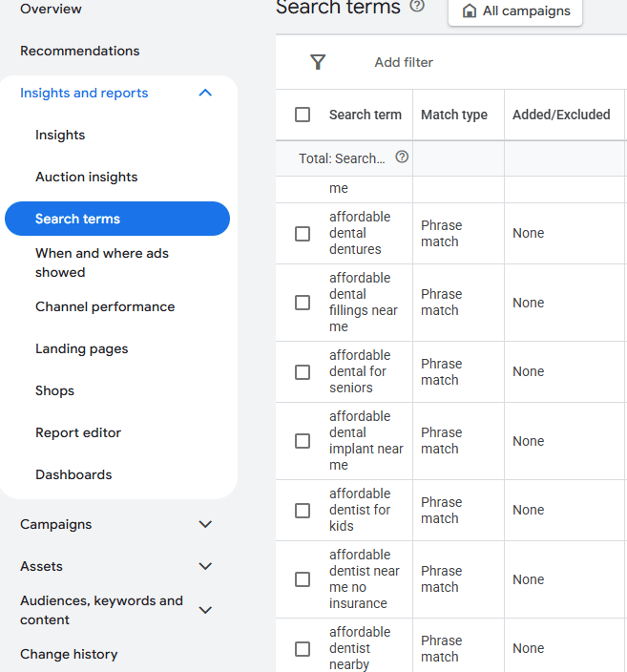
Task: Open the Report editor
Action: click(78, 432)
